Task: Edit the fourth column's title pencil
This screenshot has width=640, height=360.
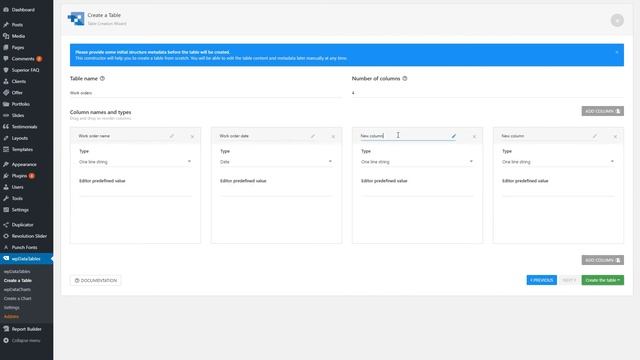Action: 595,136
